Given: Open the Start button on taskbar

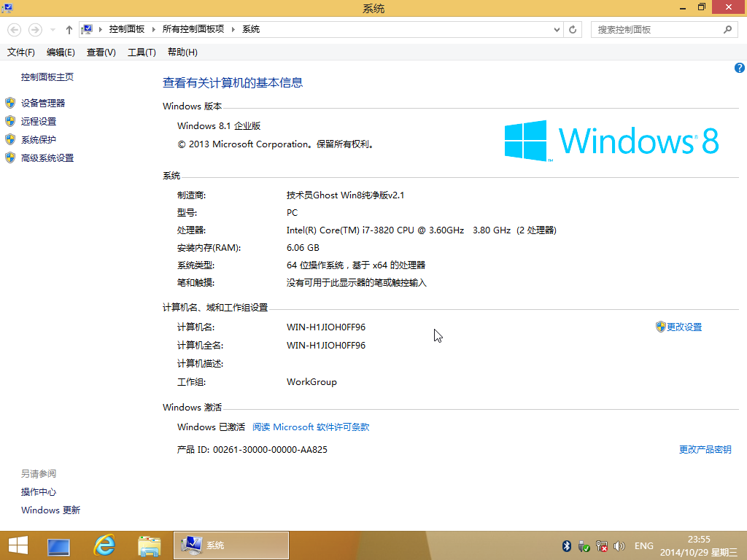Looking at the screenshot, I should [x=18, y=545].
